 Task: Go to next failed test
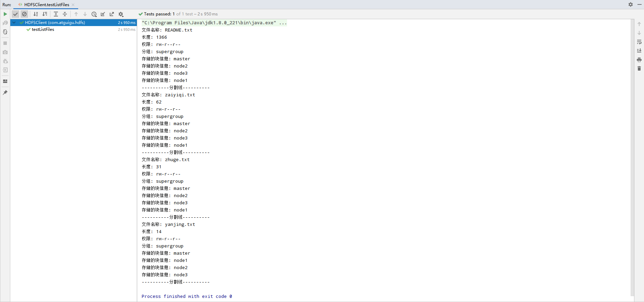[x=85, y=14]
